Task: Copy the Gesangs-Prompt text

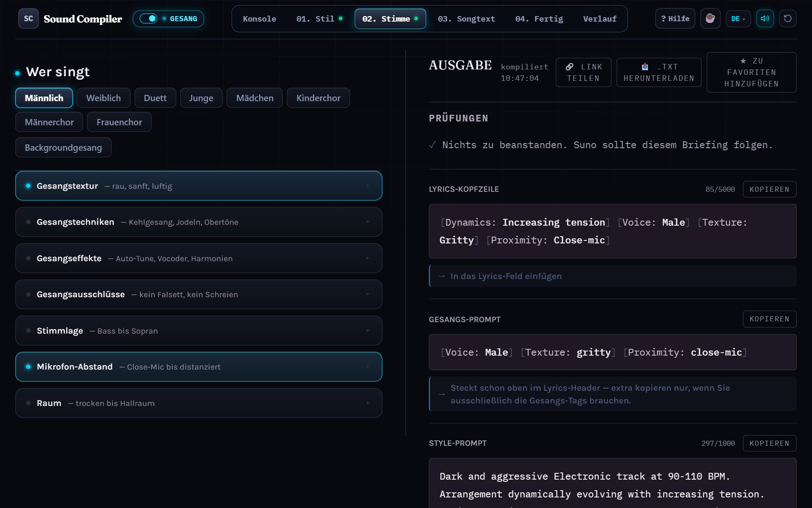Action: 769,319
